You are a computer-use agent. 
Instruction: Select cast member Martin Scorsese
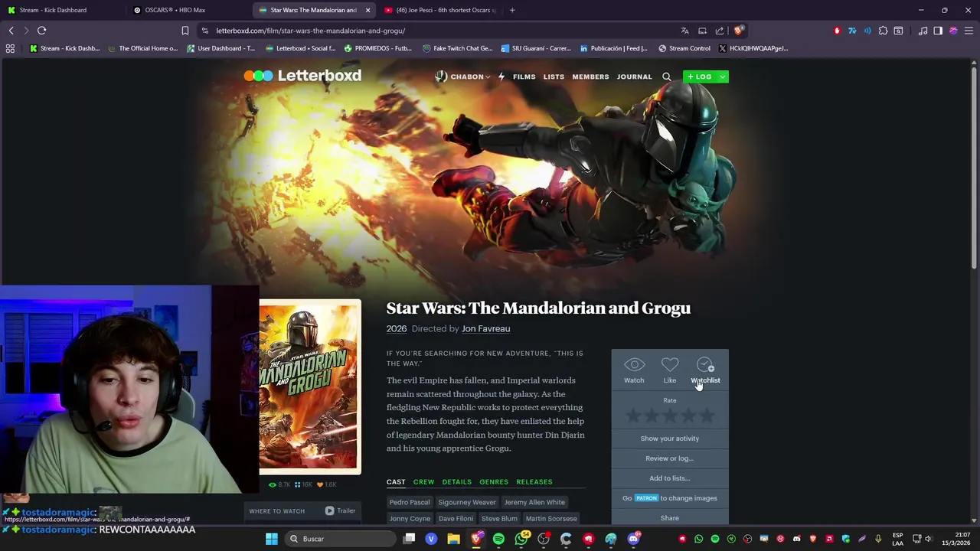(x=551, y=519)
